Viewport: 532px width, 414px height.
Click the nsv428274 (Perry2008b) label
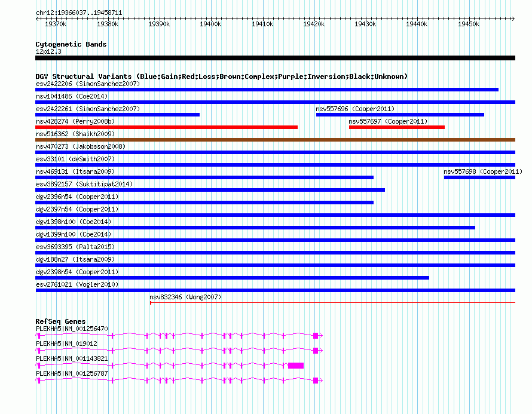point(75,121)
